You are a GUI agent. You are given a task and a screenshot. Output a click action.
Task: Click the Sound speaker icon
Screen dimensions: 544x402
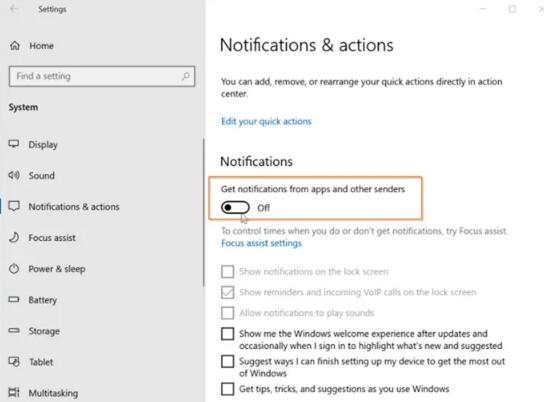14,175
